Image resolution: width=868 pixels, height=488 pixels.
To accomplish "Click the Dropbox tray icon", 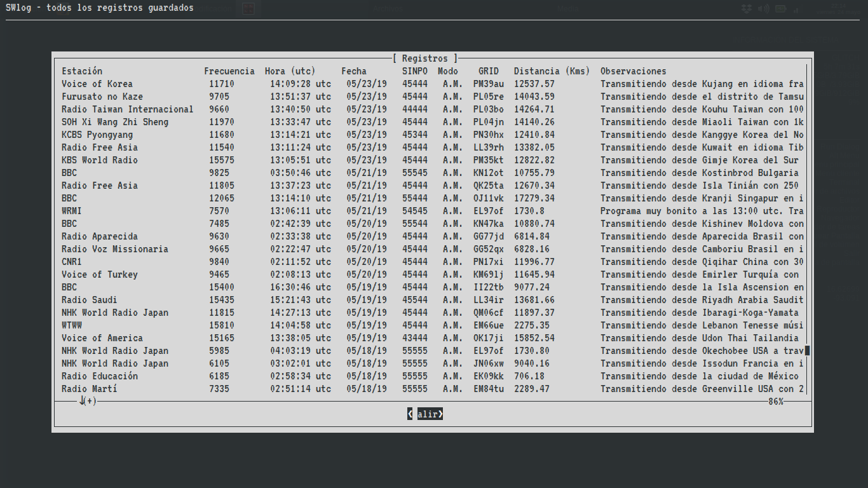I will (x=747, y=9).
